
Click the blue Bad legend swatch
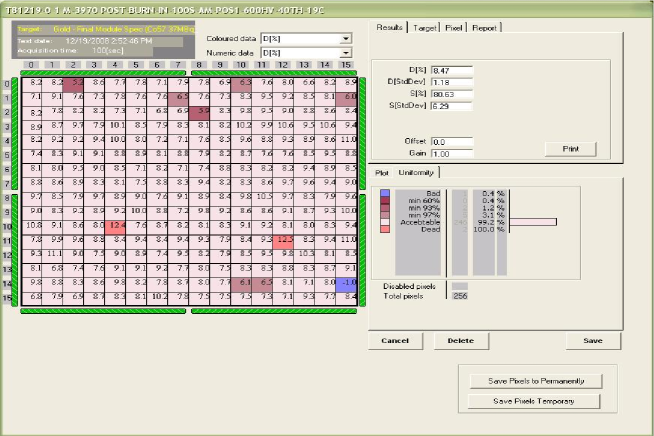click(x=386, y=191)
